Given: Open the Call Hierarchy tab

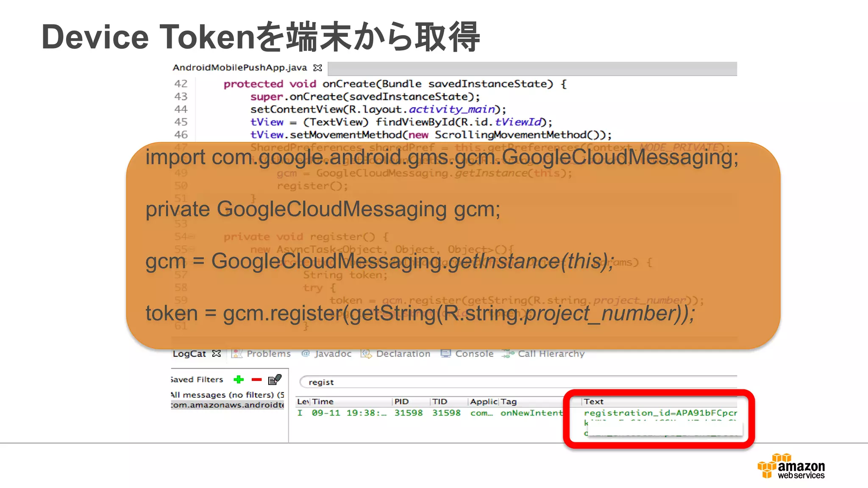Looking at the screenshot, I should (x=551, y=354).
